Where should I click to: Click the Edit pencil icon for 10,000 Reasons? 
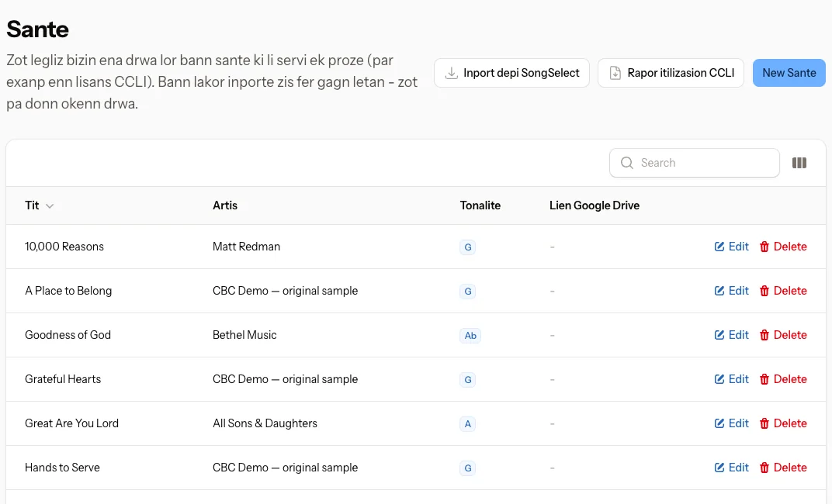719,247
